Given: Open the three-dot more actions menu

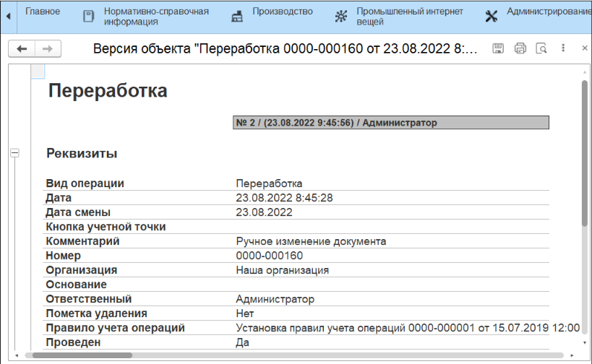Looking at the screenshot, I should click(563, 48).
